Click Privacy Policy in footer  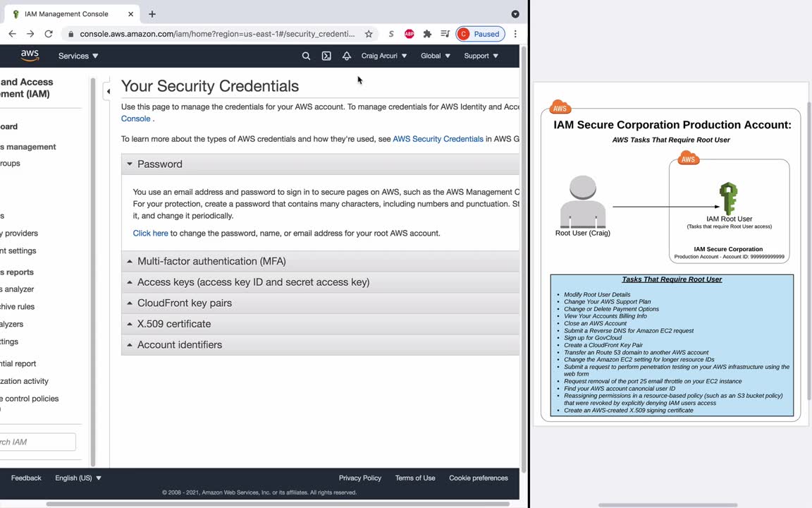tap(360, 478)
